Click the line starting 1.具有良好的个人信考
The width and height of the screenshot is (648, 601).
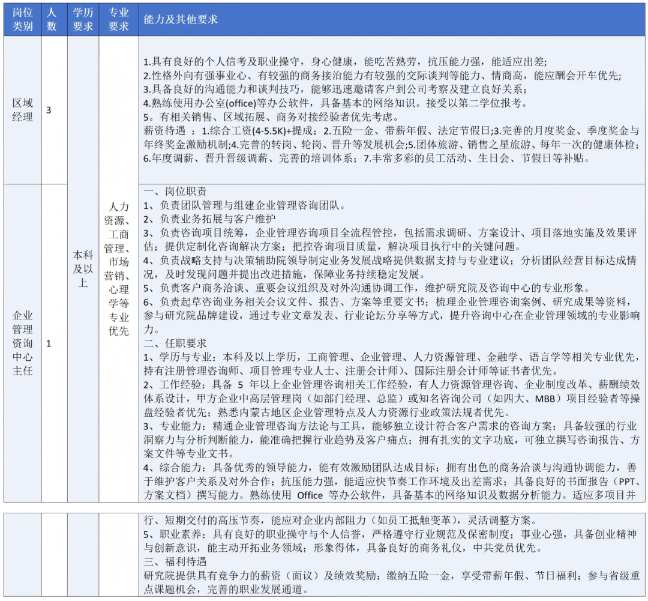pyautogui.click(x=345, y=62)
